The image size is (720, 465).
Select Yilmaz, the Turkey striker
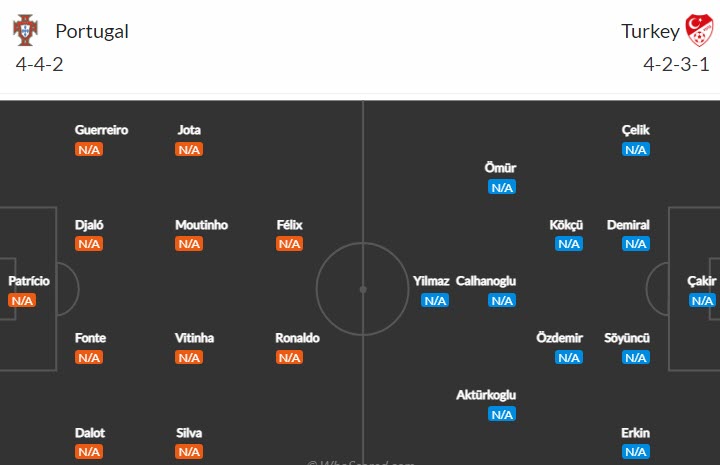431,281
